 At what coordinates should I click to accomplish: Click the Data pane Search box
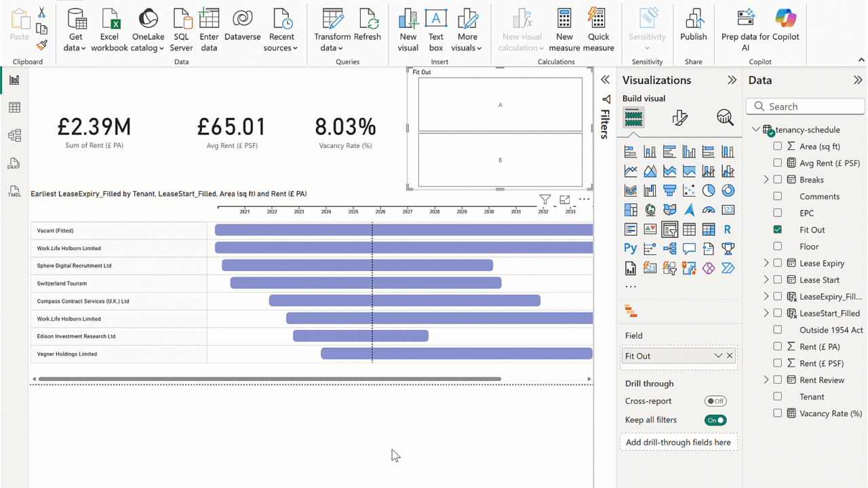tap(806, 106)
